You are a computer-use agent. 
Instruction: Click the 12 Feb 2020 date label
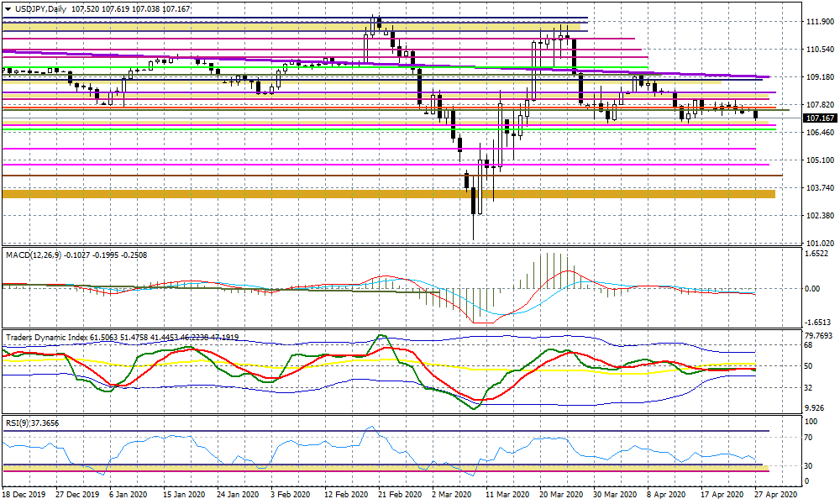point(345,495)
